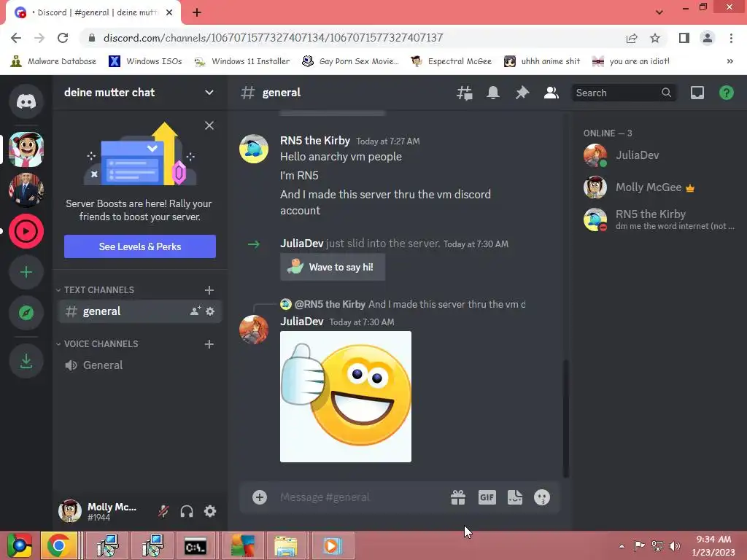Open notification settings bell icon

[493, 93]
